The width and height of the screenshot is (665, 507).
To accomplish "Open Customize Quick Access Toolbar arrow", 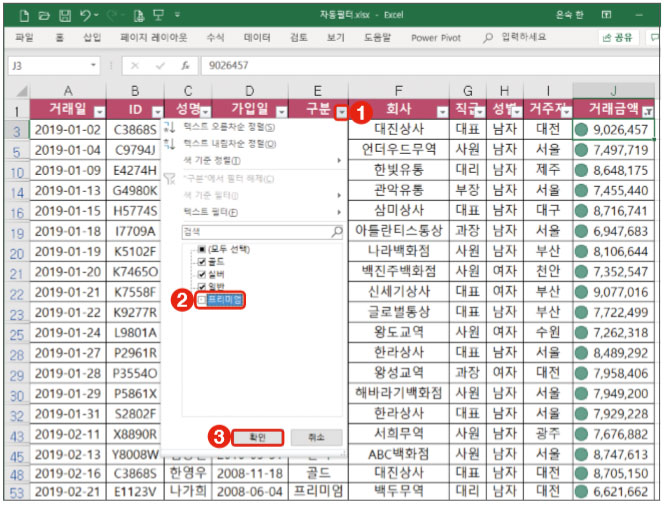I will coord(177,15).
